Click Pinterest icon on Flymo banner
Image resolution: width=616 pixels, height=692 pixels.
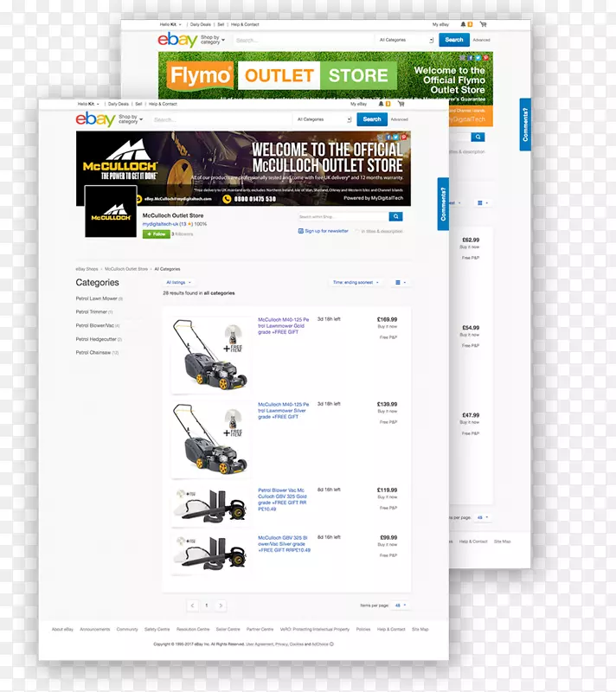pos(485,58)
